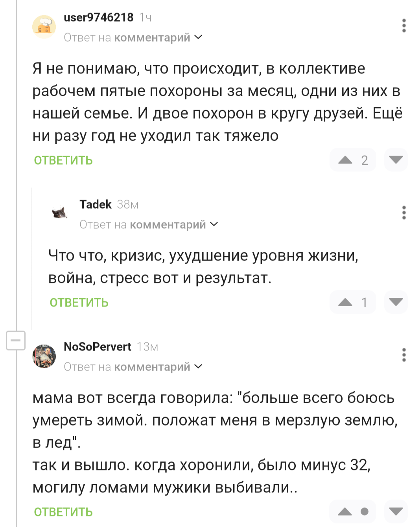Expand parent comment chevron under user9746218

(199, 37)
